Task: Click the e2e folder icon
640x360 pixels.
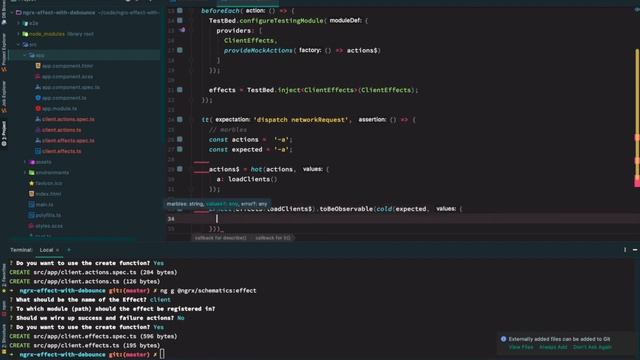Action: (x=25, y=23)
